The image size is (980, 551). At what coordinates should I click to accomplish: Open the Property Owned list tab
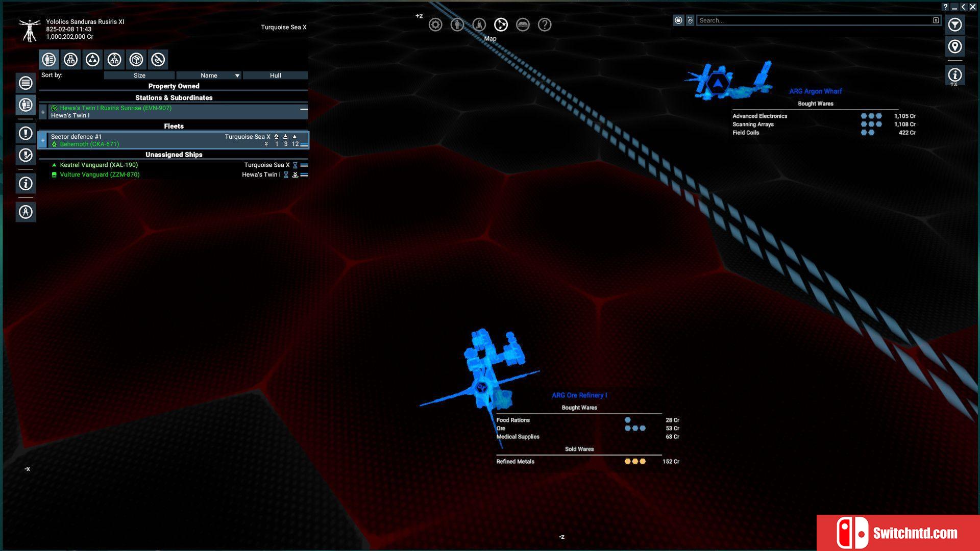coord(49,60)
